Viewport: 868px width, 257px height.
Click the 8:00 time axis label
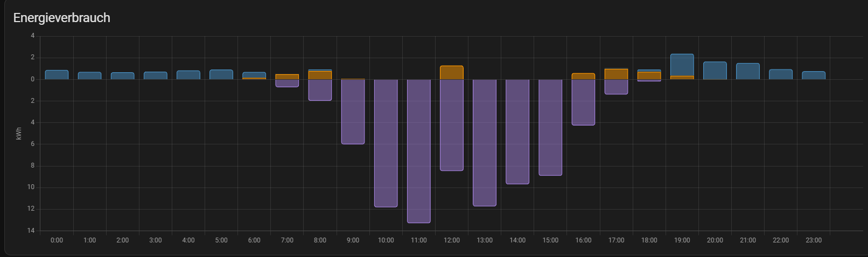320,240
